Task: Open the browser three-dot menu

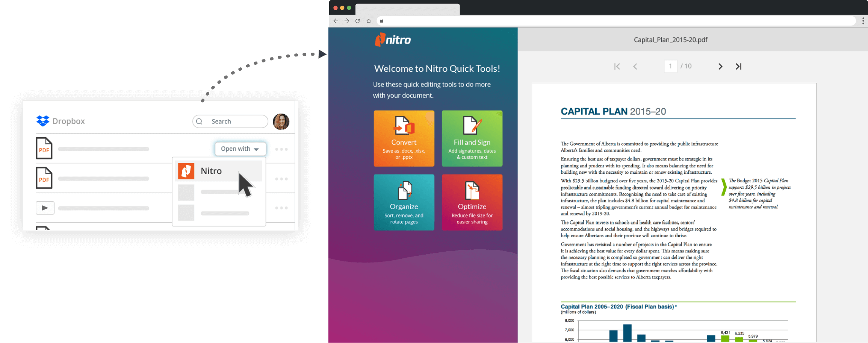Action: pyautogui.click(x=863, y=21)
